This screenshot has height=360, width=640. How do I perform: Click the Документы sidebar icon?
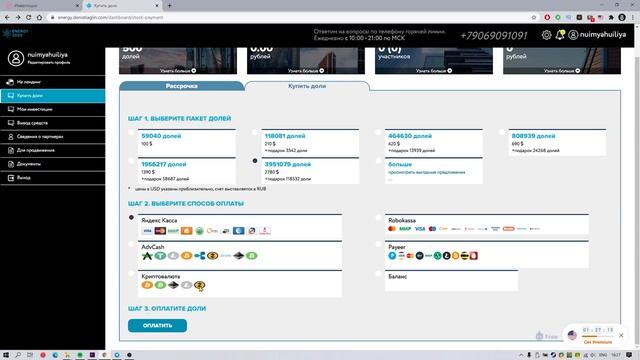(11, 164)
